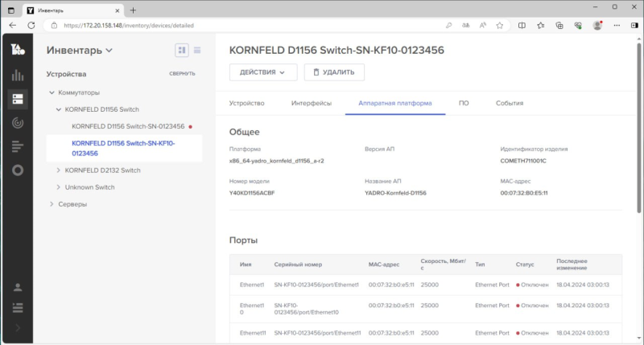Screen dimensions: 644x345
Task: Open the user profile sidebar icon
Action: [x=18, y=287]
